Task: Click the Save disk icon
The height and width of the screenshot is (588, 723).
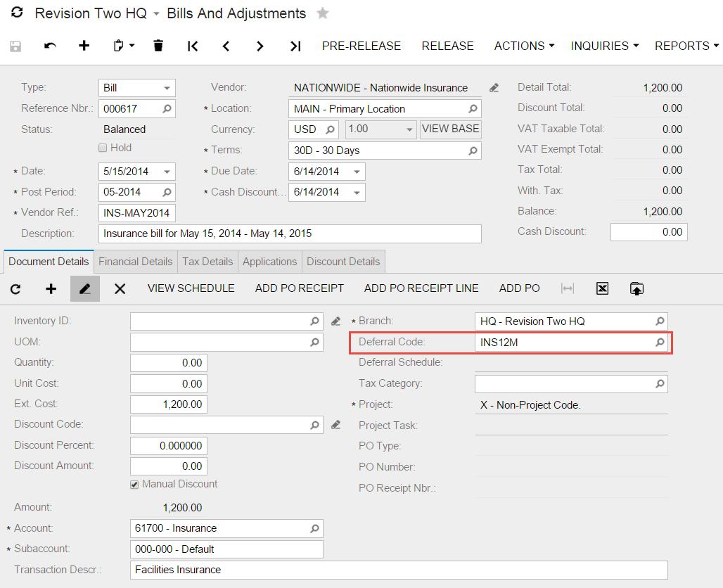Action: coord(15,46)
